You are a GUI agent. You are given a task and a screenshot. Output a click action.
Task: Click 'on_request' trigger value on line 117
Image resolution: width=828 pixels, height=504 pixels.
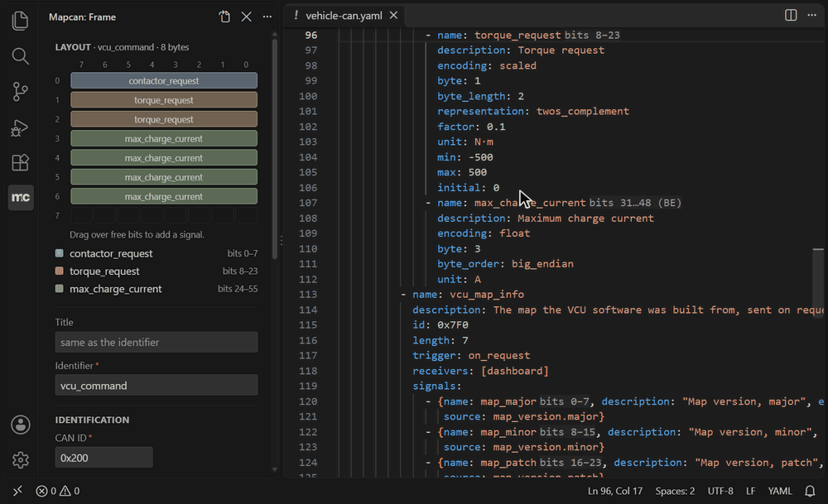click(x=498, y=356)
